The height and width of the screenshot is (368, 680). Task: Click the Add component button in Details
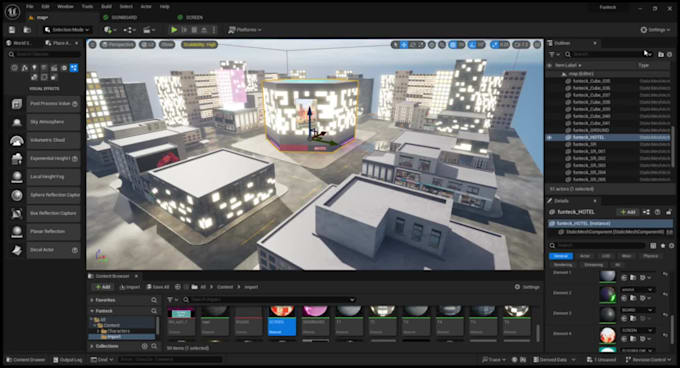(x=628, y=212)
